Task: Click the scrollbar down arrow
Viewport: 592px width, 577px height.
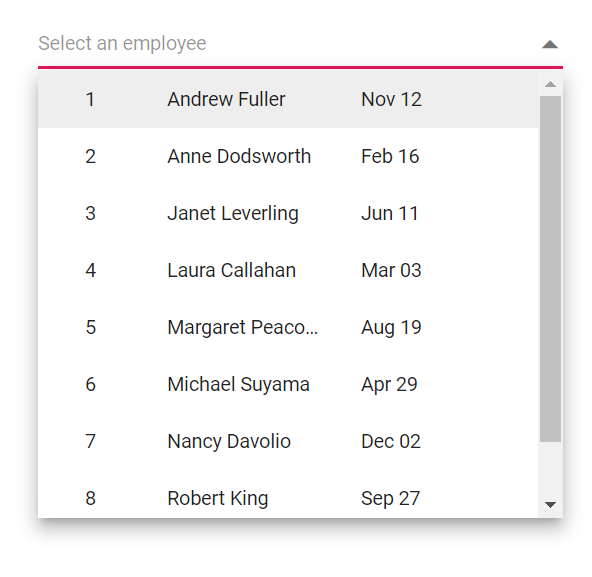Action: coord(550,504)
